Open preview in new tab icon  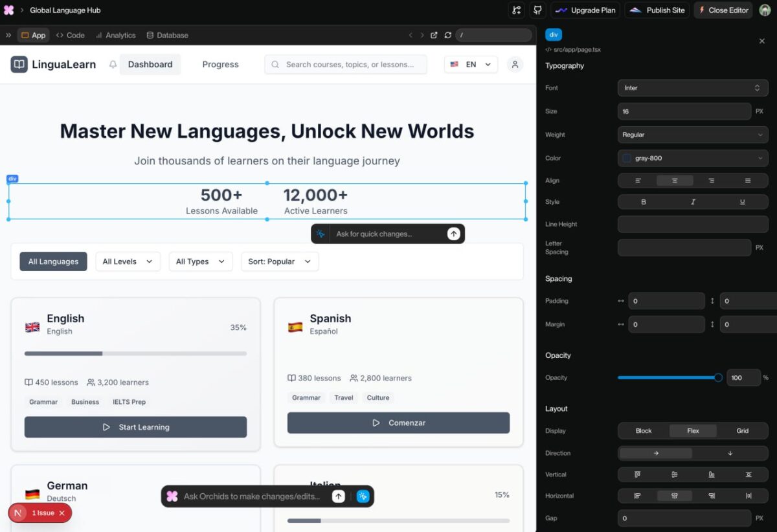[x=434, y=36]
